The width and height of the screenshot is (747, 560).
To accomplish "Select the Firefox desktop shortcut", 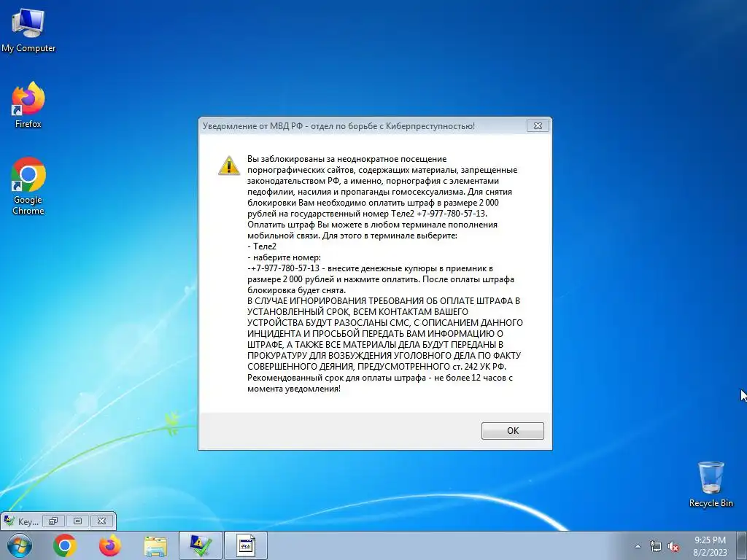I will 28,105.
